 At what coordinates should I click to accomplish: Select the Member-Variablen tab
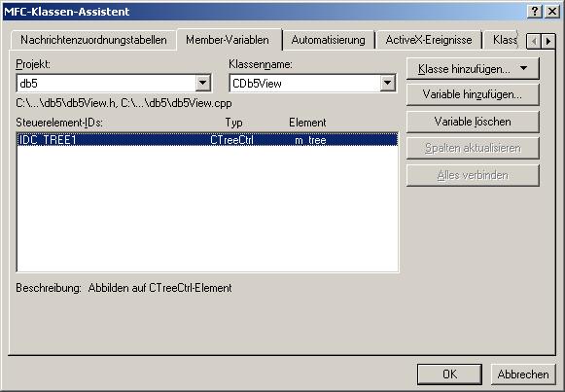coord(228,40)
